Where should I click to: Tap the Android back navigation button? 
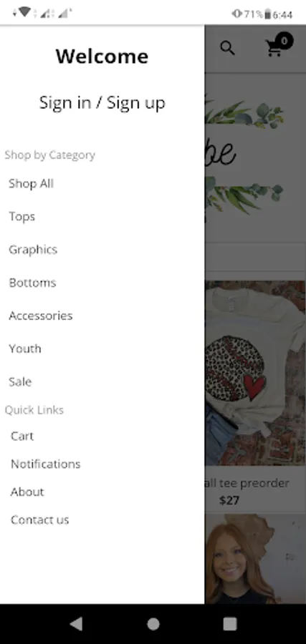pos(76,624)
